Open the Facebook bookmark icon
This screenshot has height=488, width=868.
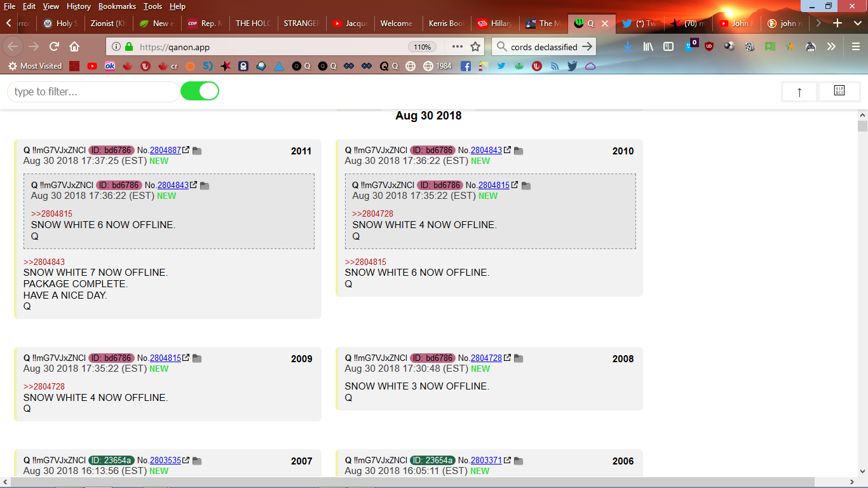pyautogui.click(x=466, y=66)
